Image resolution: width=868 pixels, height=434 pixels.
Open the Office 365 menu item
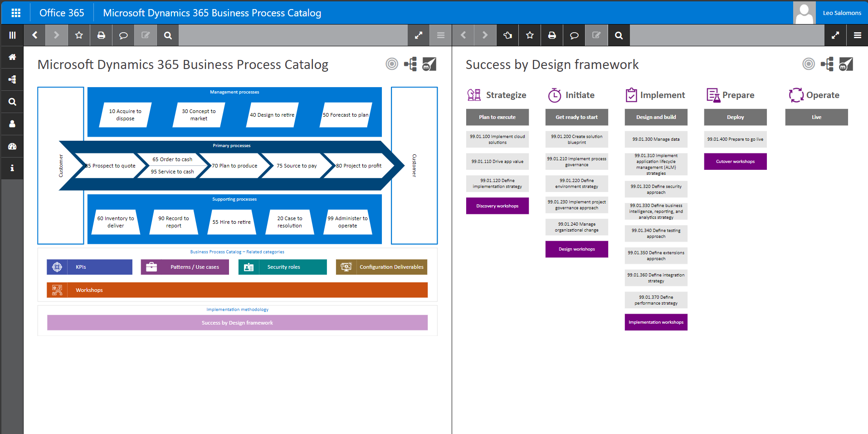point(62,12)
